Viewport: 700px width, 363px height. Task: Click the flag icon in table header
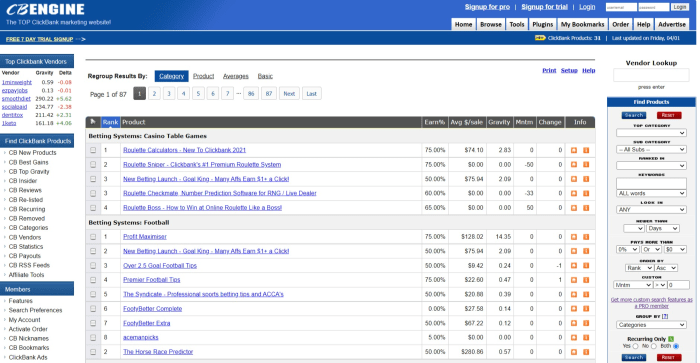[x=93, y=122]
